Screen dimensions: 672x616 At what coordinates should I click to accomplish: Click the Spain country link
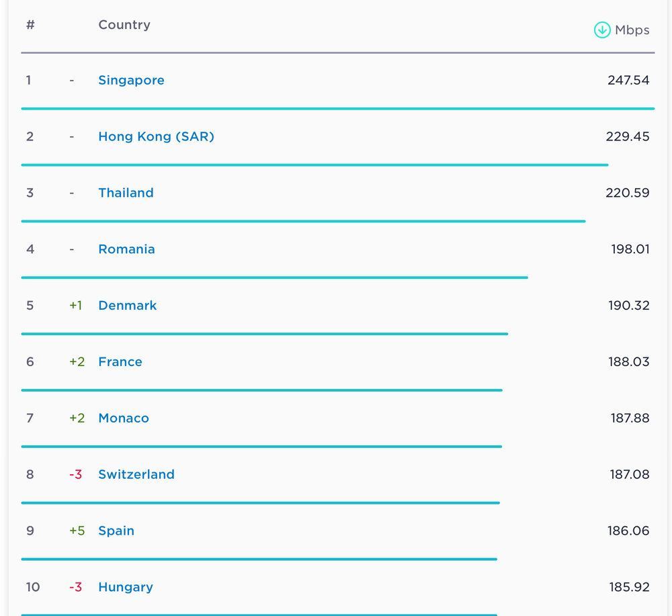tap(116, 531)
